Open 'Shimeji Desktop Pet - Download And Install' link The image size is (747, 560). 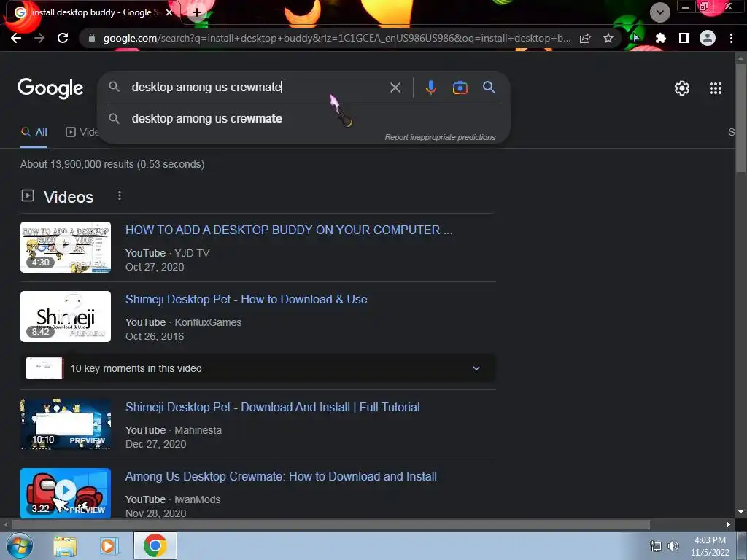pos(272,407)
